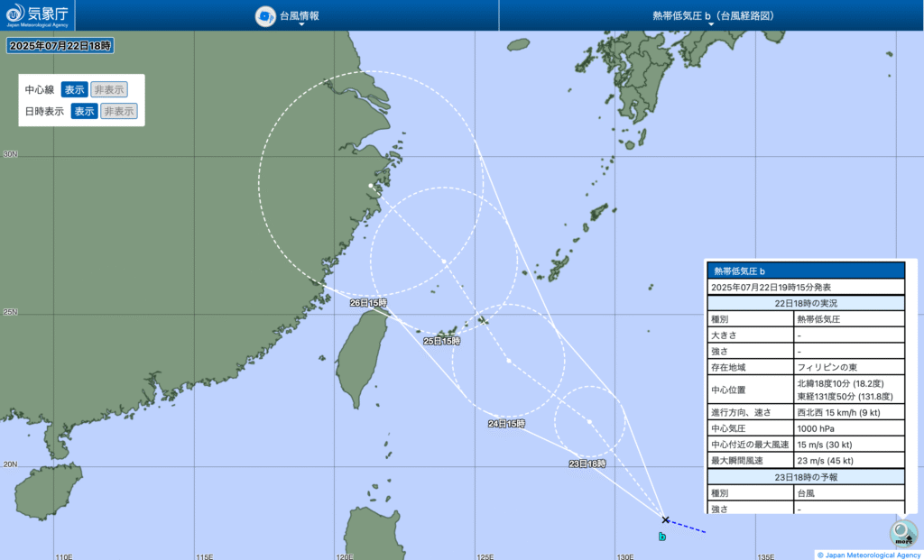Click the 110E longitude label
924x560 pixels.
point(64,556)
